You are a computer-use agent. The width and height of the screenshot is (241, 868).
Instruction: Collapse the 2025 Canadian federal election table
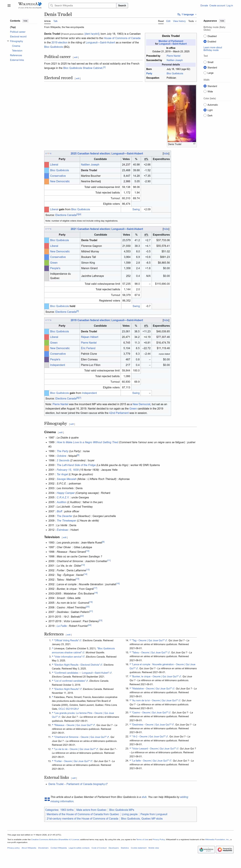click(166, 153)
